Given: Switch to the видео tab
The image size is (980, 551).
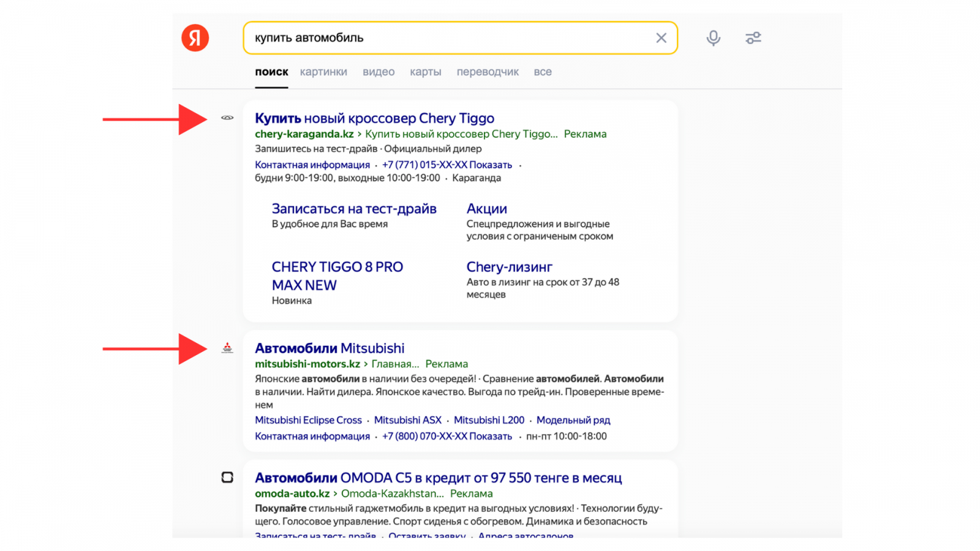Looking at the screenshot, I should pos(379,72).
